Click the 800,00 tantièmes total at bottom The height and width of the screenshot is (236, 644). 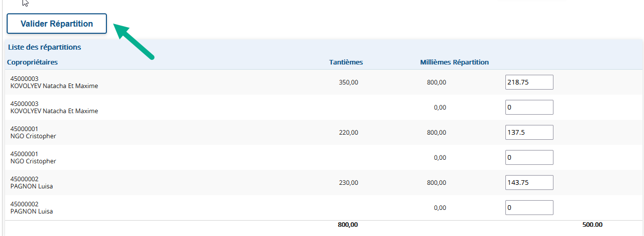pos(348,225)
